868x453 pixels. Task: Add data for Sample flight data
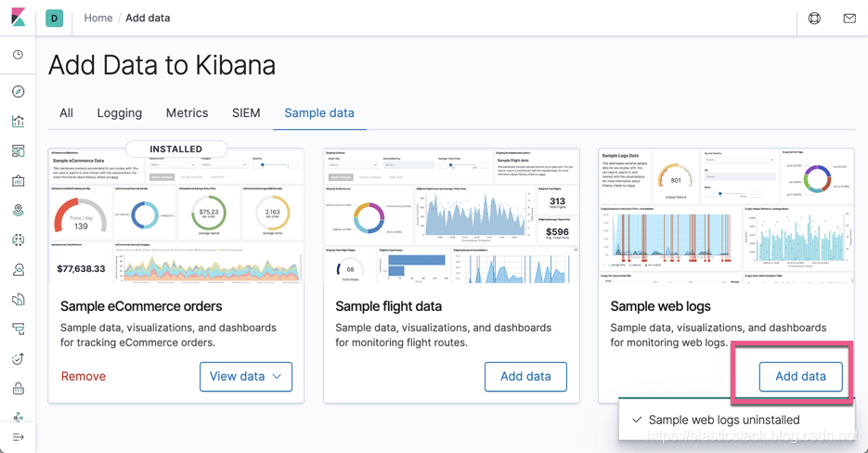[x=525, y=377]
